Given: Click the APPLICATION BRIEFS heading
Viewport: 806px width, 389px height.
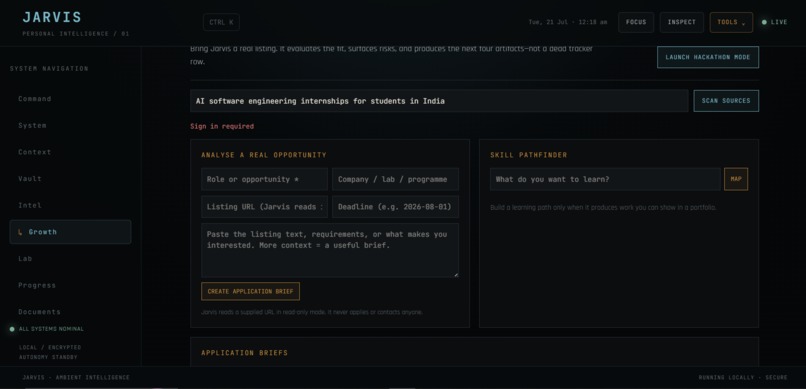Looking at the screenshot, I should (245, 353).
